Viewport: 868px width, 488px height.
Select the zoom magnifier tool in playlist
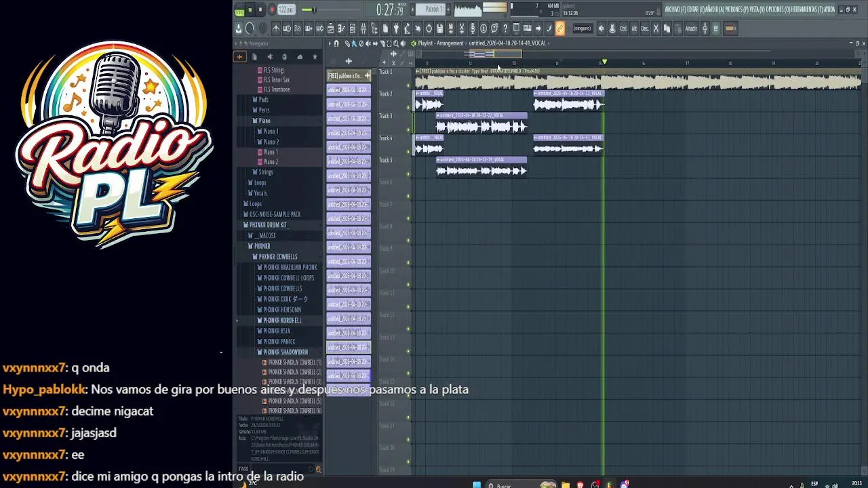396,43
